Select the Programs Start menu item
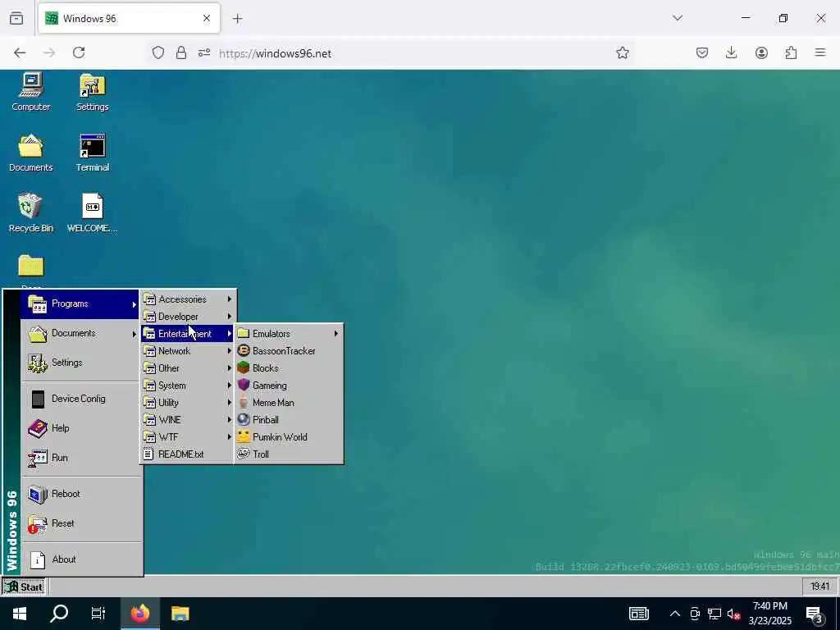The width and height of the screenshot is (840, 630). pos(80,304)
